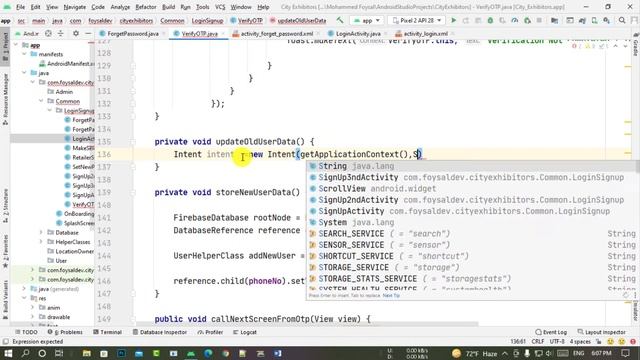640x360 pixels.
Task: Switch to ForgetPassword.java tab
Action: point(132,34)
